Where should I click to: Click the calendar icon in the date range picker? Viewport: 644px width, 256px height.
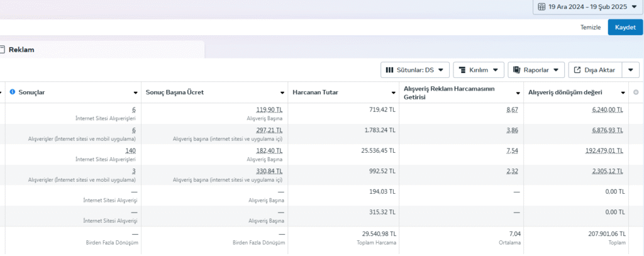point(541,7)
